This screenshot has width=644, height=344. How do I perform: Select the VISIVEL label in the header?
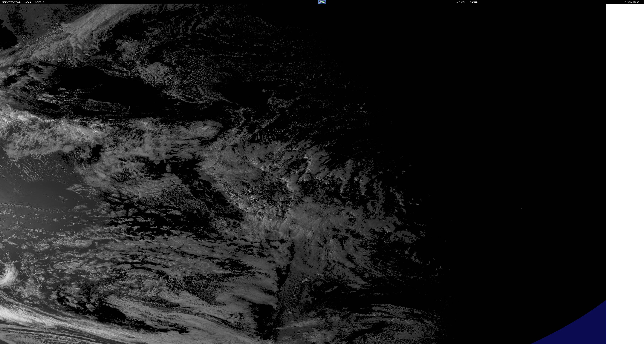click(x=461, y=2)
